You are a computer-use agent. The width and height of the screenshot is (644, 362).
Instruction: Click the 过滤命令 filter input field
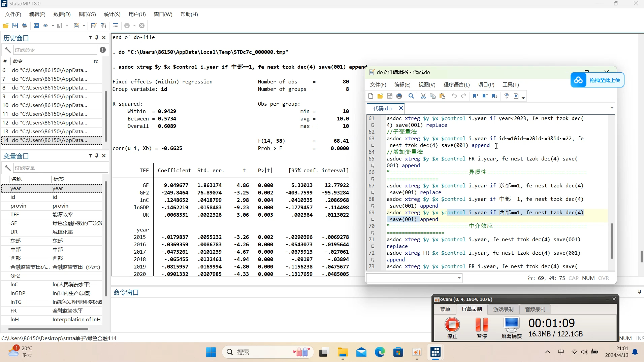55,50
